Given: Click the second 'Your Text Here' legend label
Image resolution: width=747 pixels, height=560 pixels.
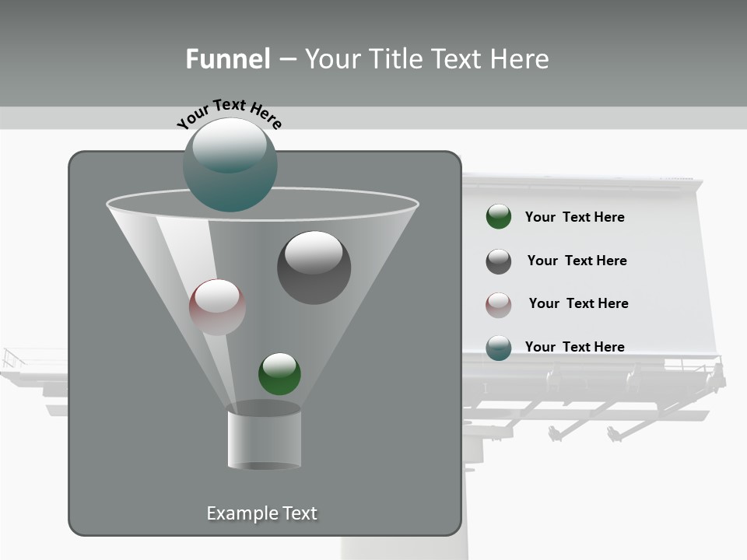Looking at the screenshot, I should click(x=577, y=261).
